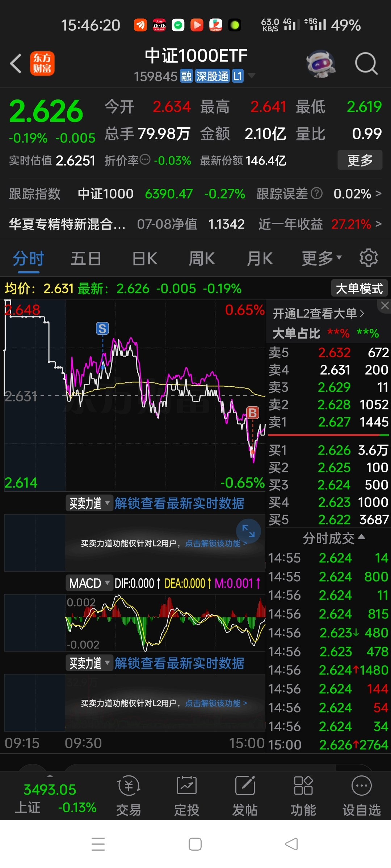Tap the 实时估值 2.6251 value
Viewport: 391px width, 868px height.
(75, 160)
